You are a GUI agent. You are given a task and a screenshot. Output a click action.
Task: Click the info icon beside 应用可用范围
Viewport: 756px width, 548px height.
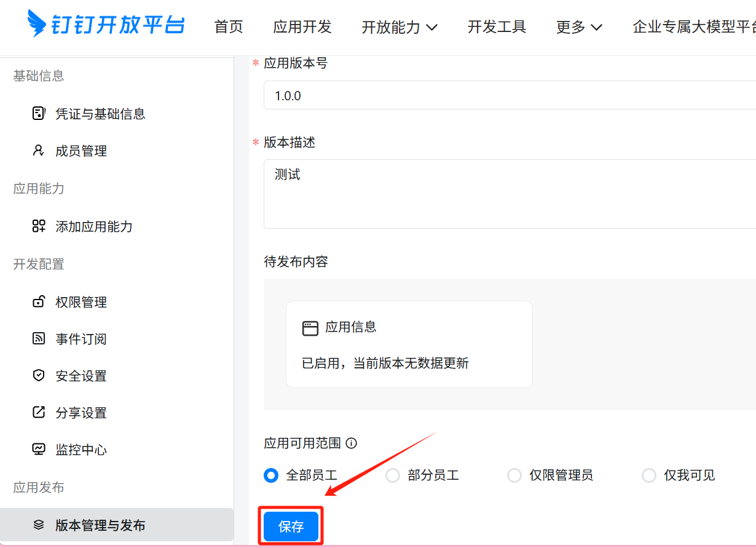(x=352, y=443)
